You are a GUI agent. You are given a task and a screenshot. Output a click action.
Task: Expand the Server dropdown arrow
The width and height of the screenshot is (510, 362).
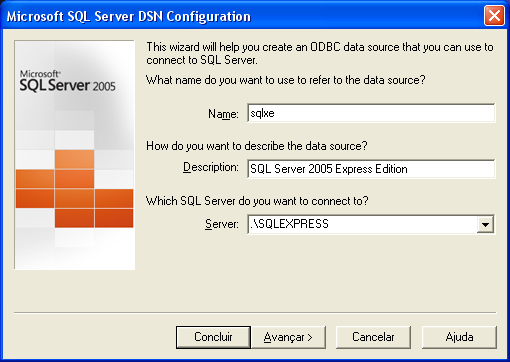(485, 224)
